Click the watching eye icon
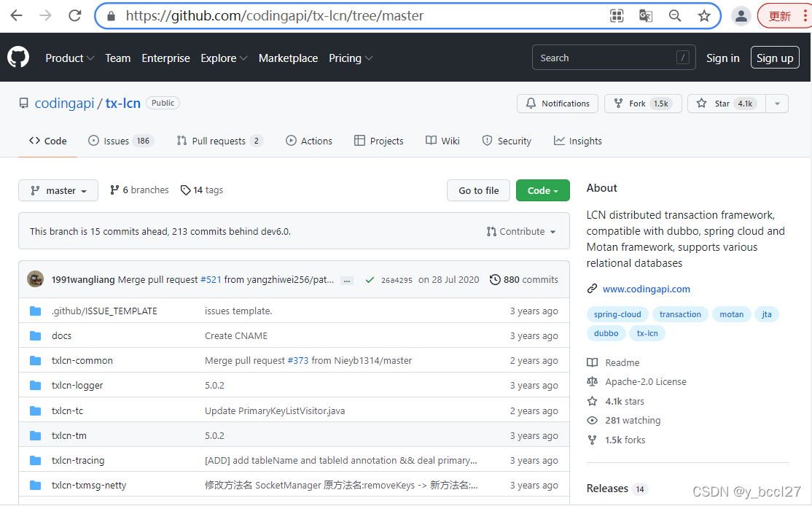This screenshot has height=506, width=812. [x=592, y=421]
